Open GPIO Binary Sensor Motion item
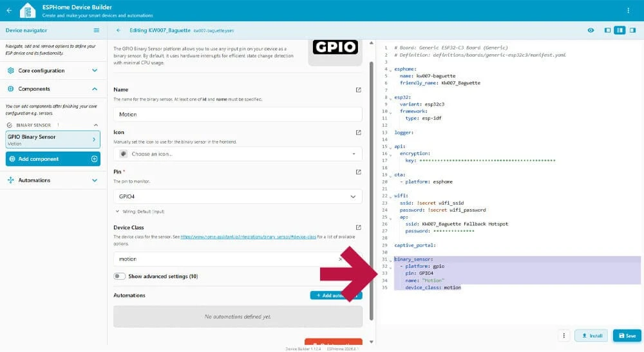Screen dimensions: 644x352 [x=53, y=140]
